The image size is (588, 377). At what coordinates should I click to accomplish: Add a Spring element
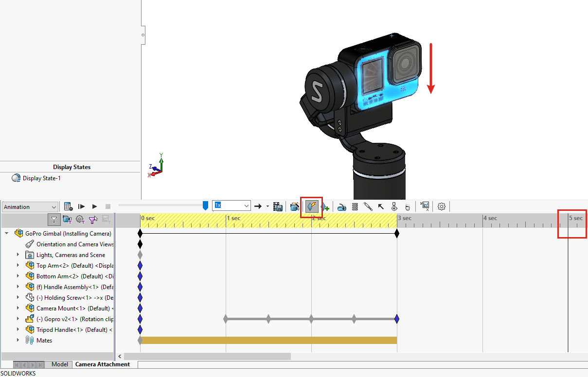click(355, 207)
